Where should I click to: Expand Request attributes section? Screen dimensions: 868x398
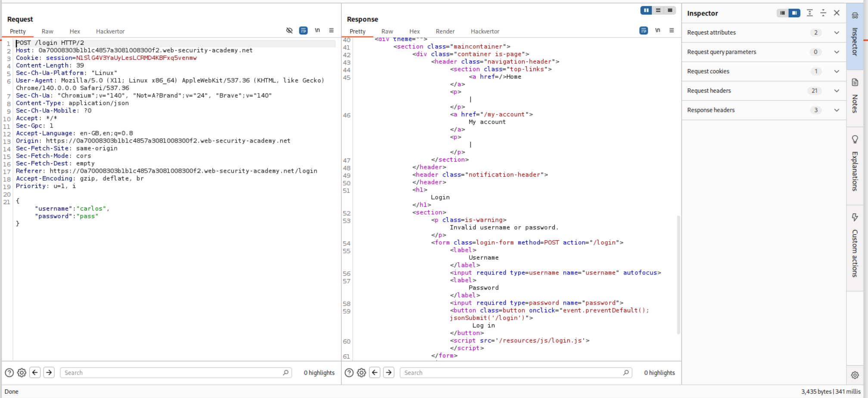[x=836, y=33]
